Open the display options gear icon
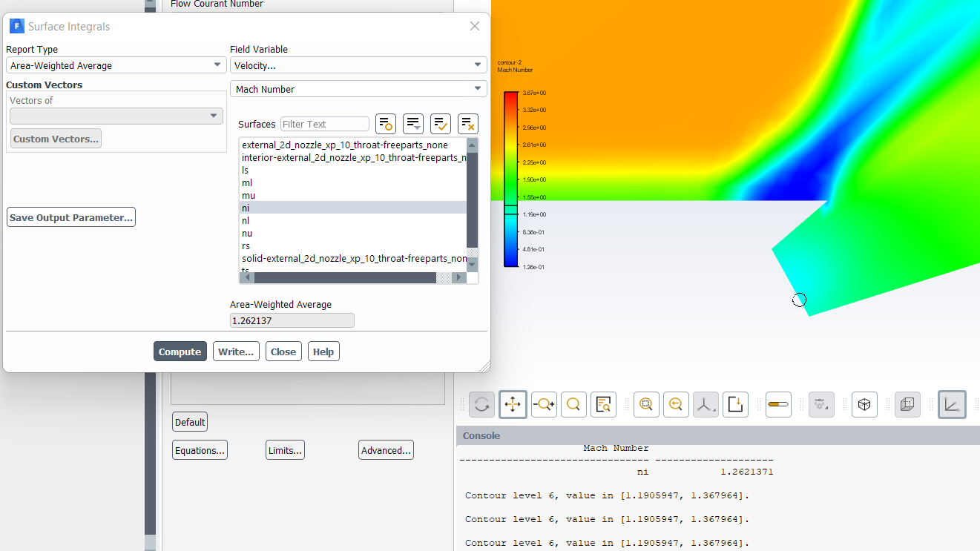Image resolution: width=980 pixels, height=551 pixels. tap(821, 404)
